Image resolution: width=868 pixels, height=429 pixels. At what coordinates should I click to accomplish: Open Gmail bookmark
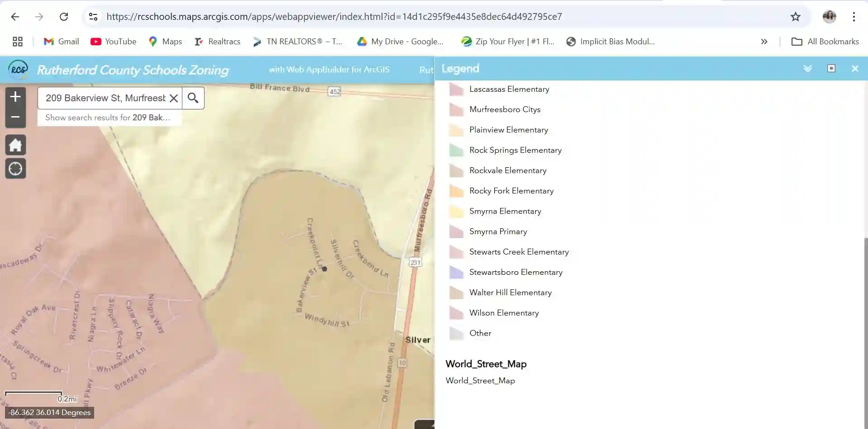(x=61, y=42)
